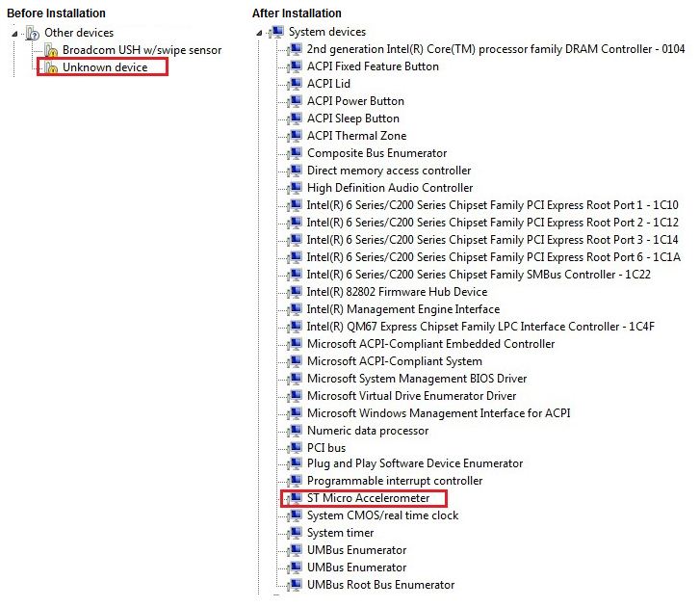Select UMBus Root Bus Enumerator entry
Viewport: 700px width, 607px height.
[380, 585]
